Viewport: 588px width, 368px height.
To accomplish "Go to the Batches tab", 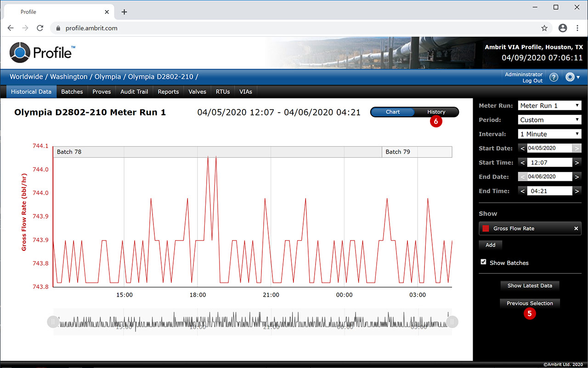I will coord(72,92).
